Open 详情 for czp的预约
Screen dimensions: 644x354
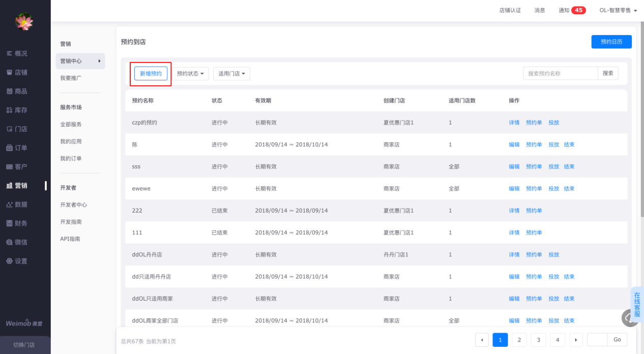pos(514,123)
